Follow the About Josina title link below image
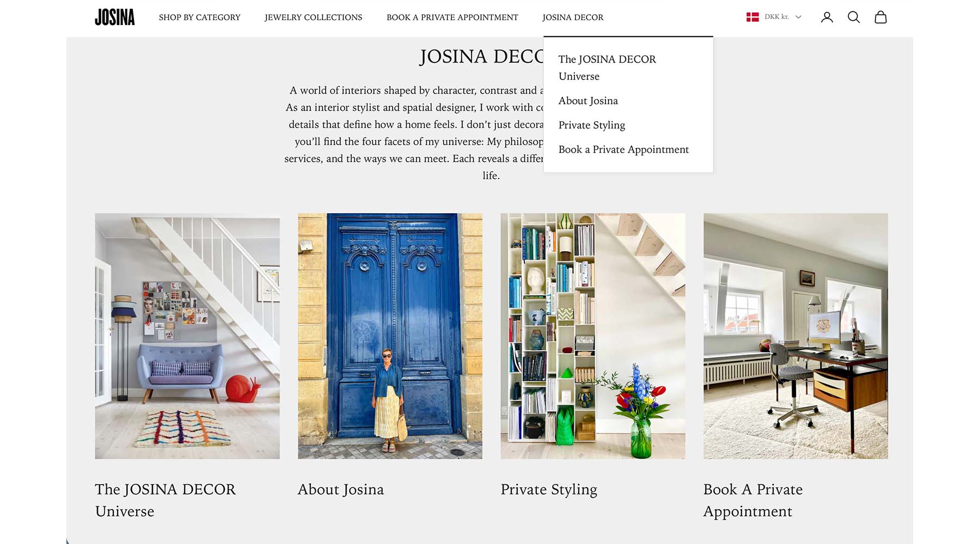Image resolution: width=980 pixels, height=544 pixels. pyautogui.click(x=341, y=490)
